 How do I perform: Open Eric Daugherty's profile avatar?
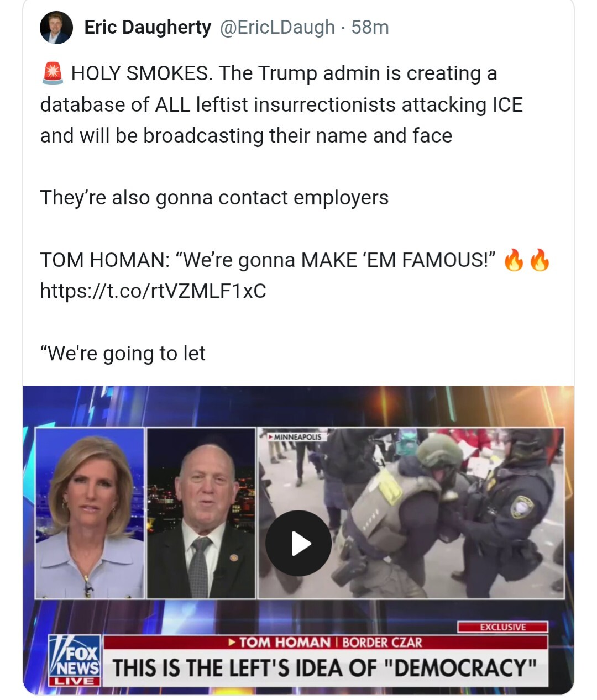click(x=56, y=28)
